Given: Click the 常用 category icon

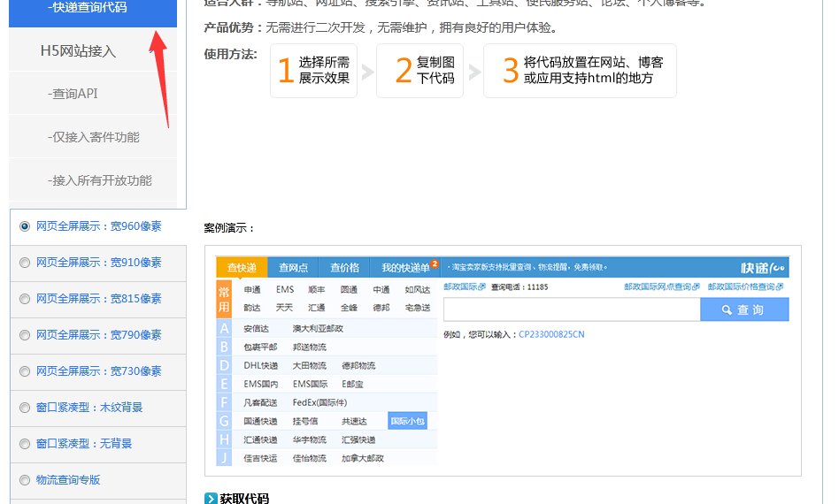Looking at the screenshot, I should tap(225, 299).
